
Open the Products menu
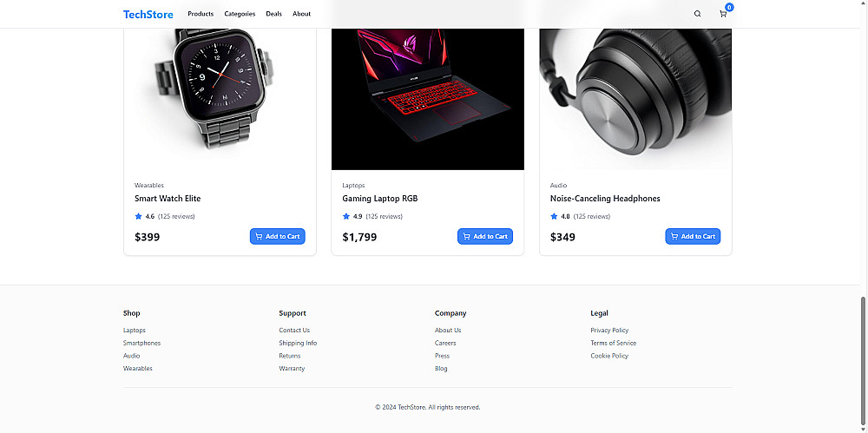click(201, 14)
